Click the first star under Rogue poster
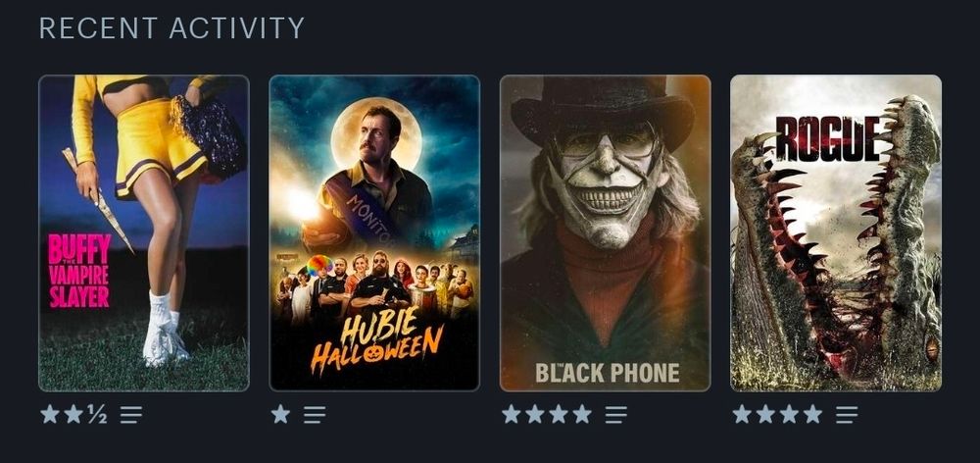980x463 pixels. click(x=742, y=414)
